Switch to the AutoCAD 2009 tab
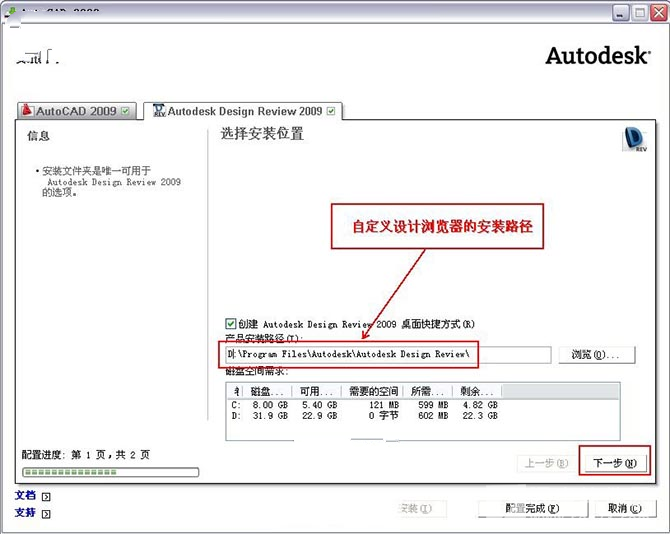 [x=77, y=111]
